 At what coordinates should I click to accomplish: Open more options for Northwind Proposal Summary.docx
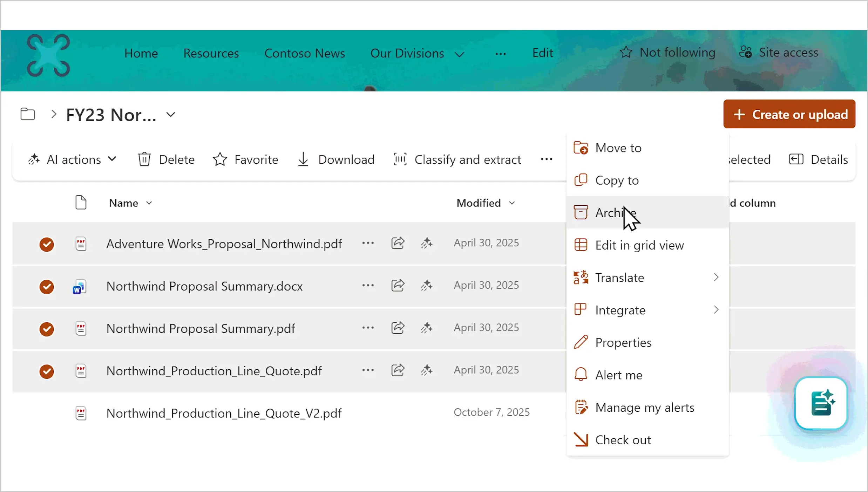point(367,285)
